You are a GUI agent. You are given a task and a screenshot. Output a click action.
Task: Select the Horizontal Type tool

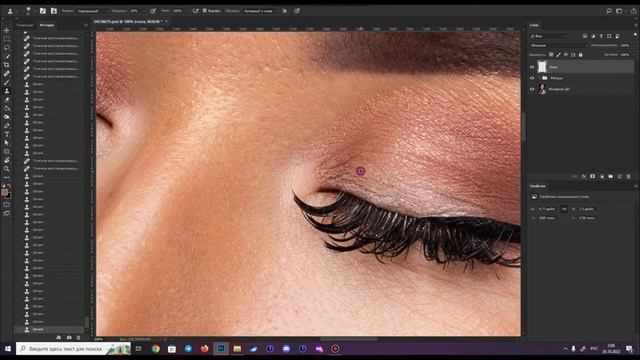(7, 134)
